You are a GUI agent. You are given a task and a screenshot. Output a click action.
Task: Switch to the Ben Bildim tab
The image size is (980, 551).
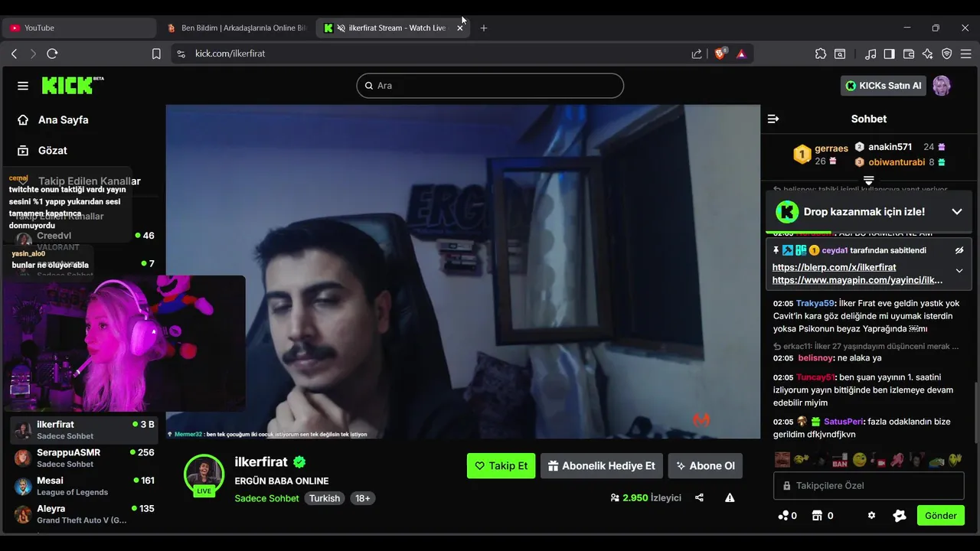[x=236, y=28]
